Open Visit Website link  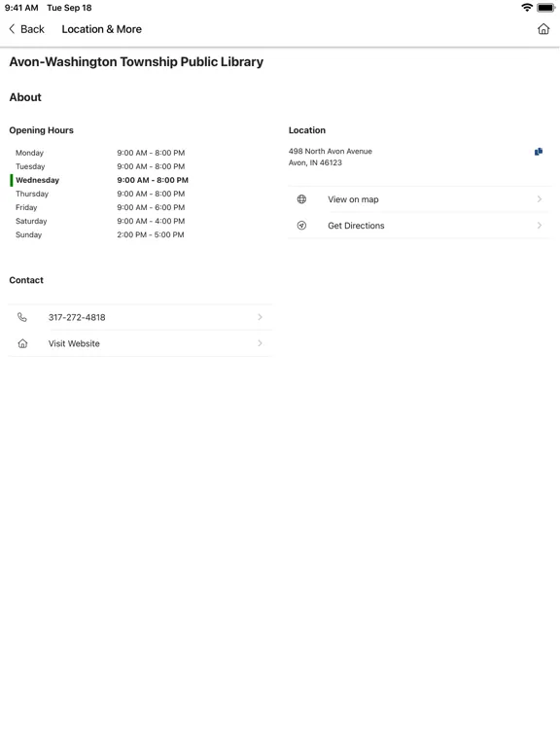pyautogui.click(x=140, y=343)
